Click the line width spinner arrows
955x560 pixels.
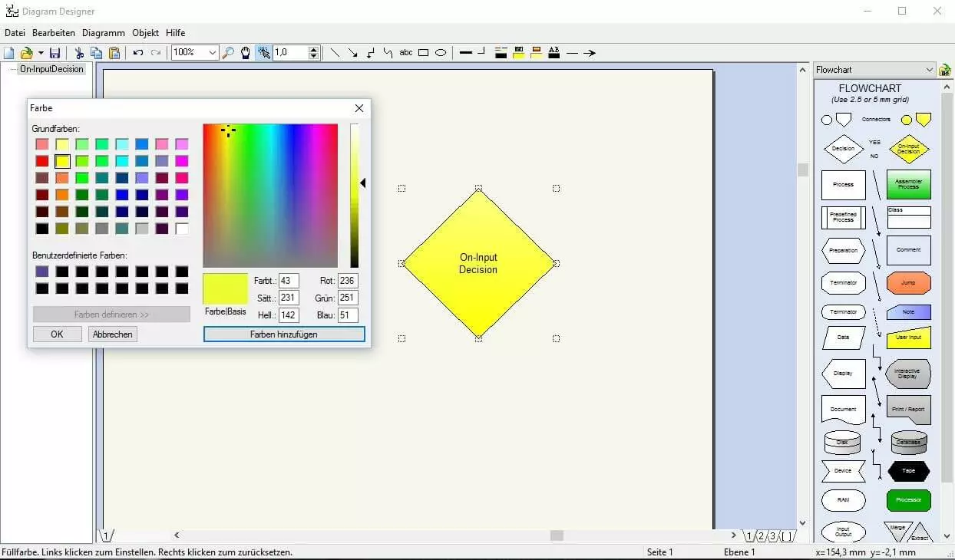[313, 53]
